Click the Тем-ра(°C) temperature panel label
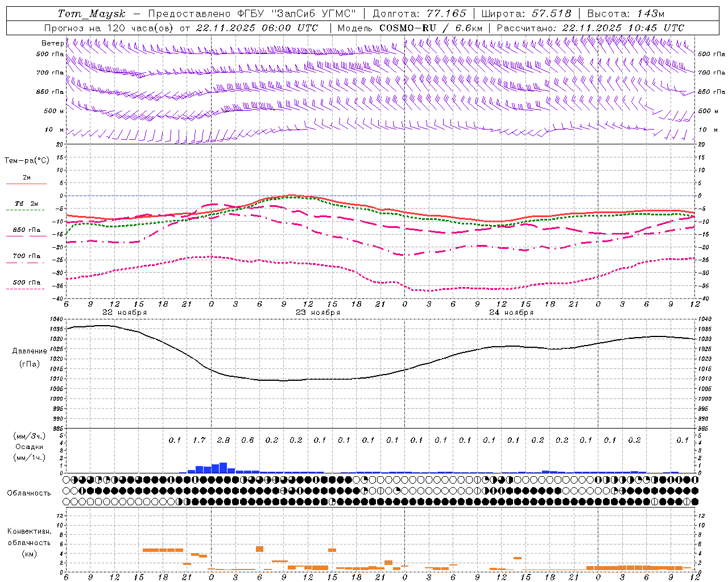This screenshot has width=728, height=582. coord(27,161)
